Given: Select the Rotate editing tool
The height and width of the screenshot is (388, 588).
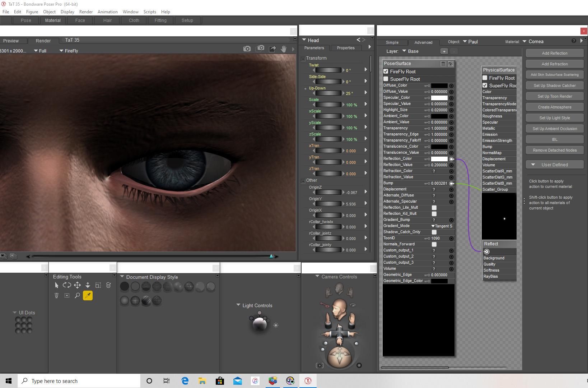Looking at the screenshot, I should [67, 285].
